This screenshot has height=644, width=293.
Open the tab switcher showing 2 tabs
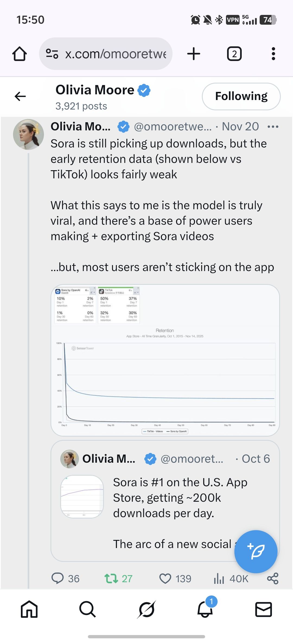234,54
